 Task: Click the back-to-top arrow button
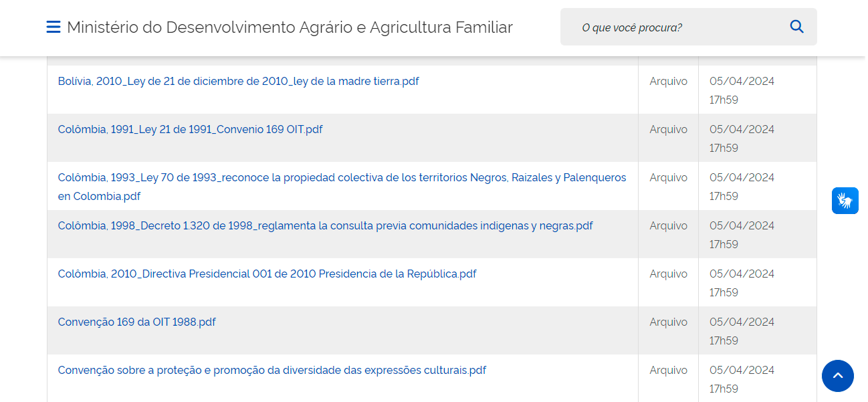837,376
